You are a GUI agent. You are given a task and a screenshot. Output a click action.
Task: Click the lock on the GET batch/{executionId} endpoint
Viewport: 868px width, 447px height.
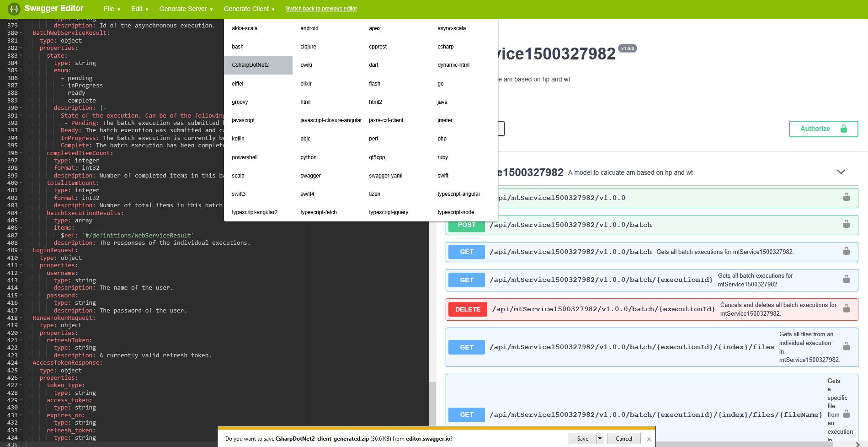click(847, 280)
